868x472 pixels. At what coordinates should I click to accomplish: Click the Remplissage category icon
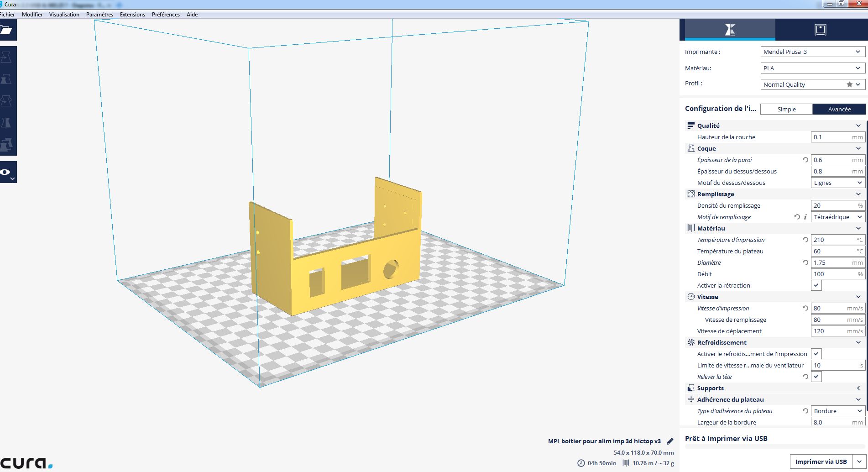coord(691,194)
